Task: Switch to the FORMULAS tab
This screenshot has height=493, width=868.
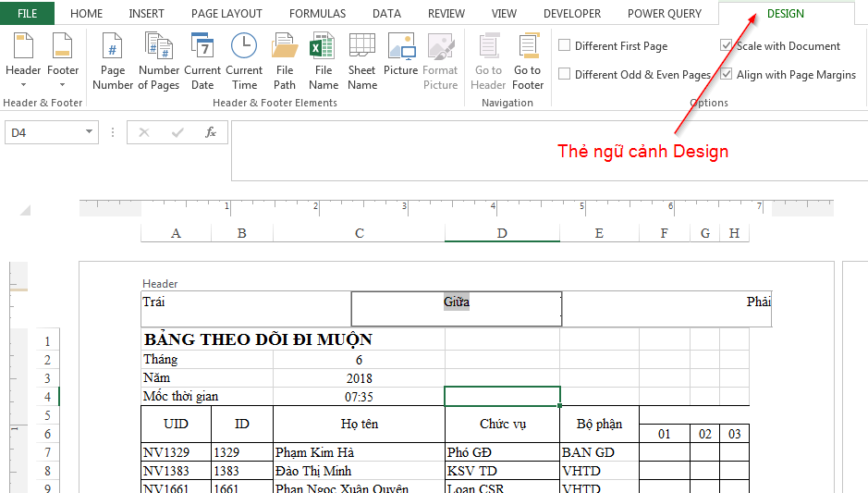Action: 317,13
